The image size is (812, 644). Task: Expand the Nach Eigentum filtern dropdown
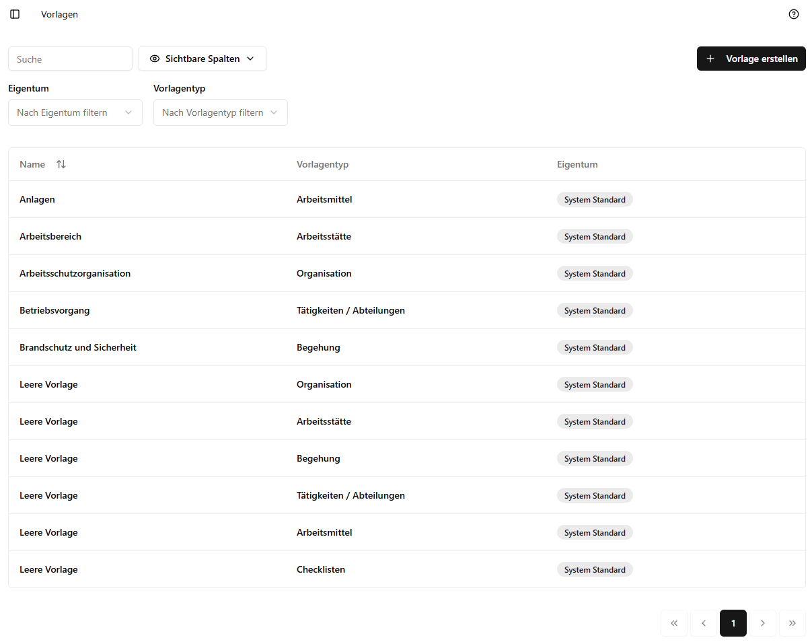click(75, 112)
